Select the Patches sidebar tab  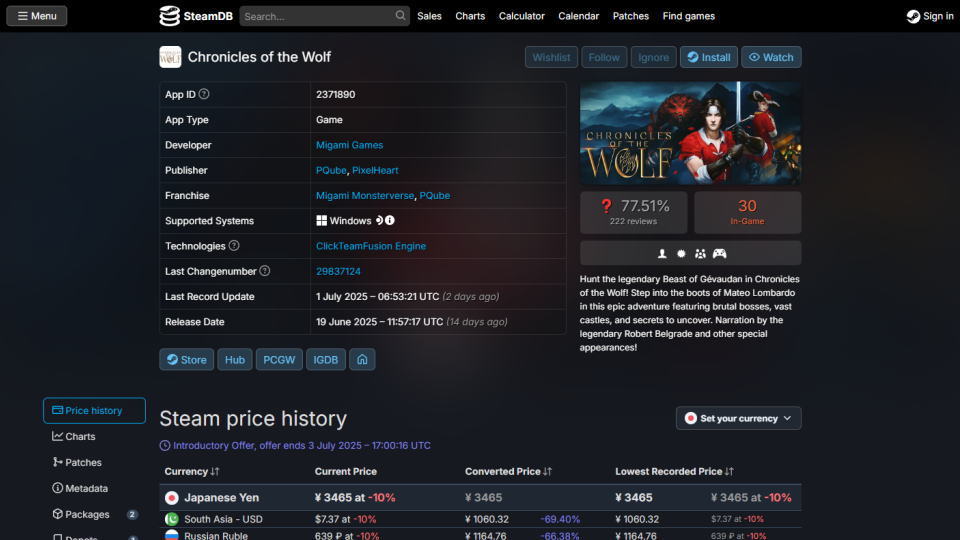pyautogui.click(x=94, y=462)
